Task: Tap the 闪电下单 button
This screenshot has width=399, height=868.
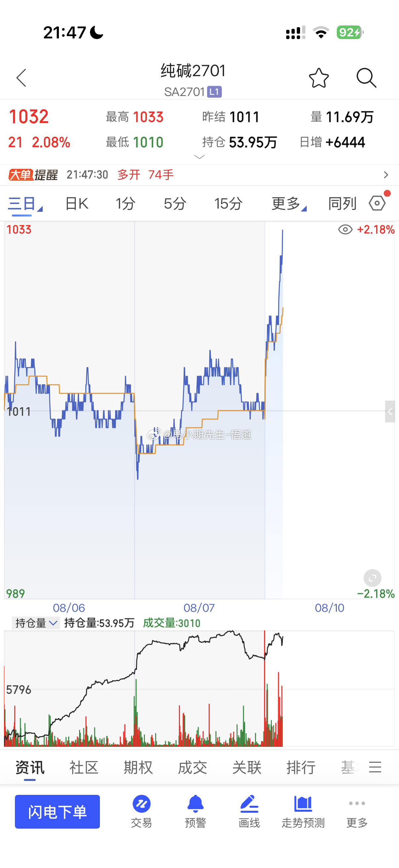Action: pyautogui.click(x=57, y=811)
